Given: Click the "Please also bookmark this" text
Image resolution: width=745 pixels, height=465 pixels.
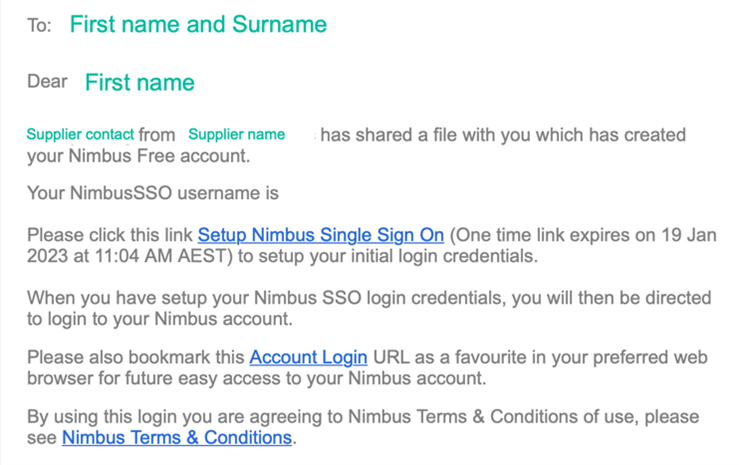Looking at the screenshot, I should (135, 357).
